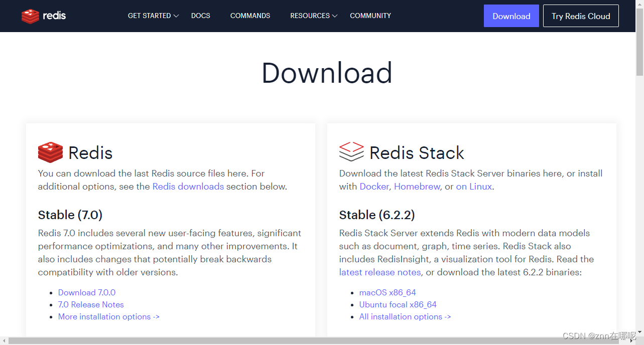This screenshot has height=345, width=644.
Task: Click the Redis logo in the navigation bar
Action: pos(43,16)
